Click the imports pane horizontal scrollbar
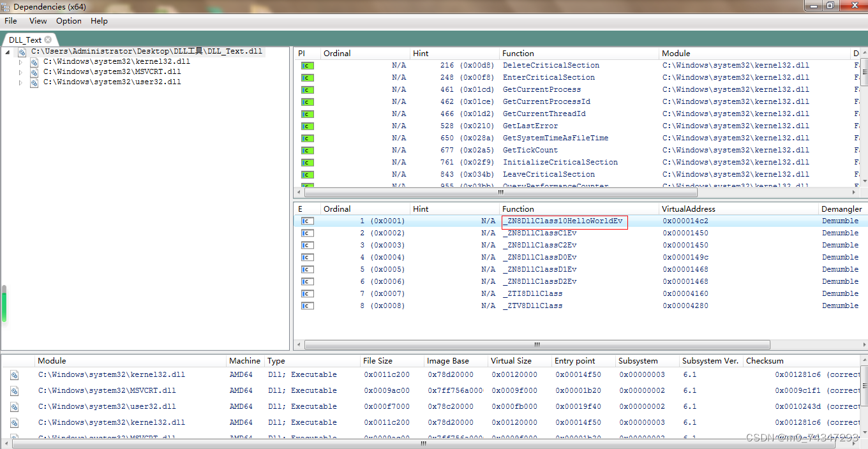 click(501, 192)
